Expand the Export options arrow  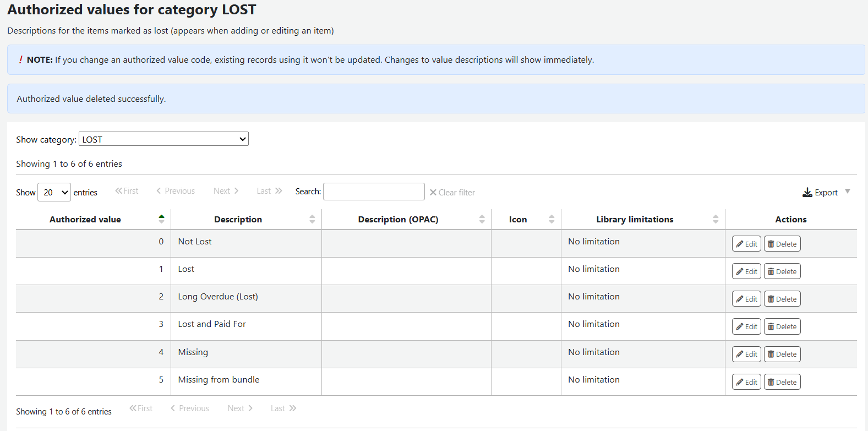(x=848, y=192)
